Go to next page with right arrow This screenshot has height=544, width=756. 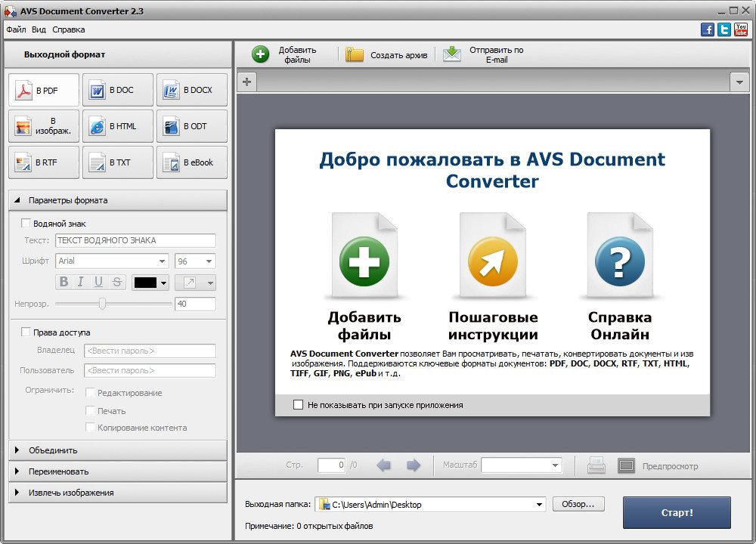pyautogui.click(x=414, y=465)
